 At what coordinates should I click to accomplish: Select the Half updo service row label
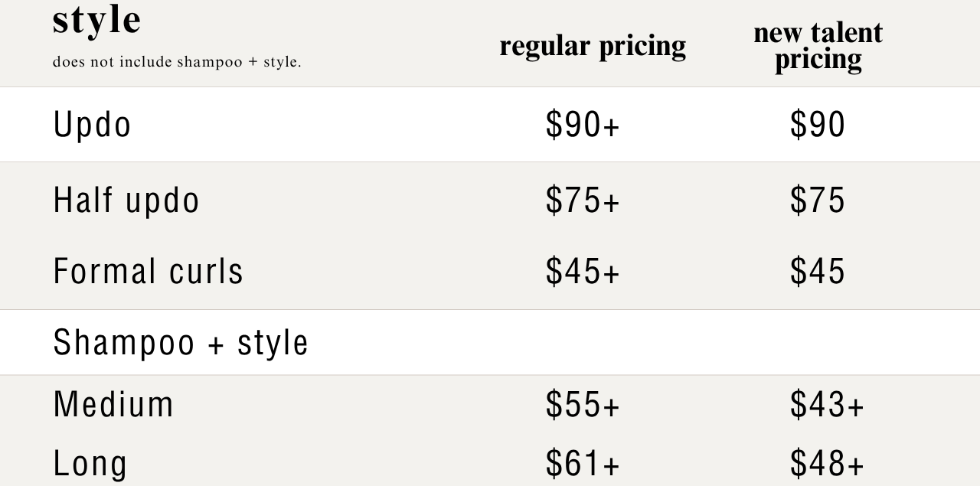click(x=126, y=200)
